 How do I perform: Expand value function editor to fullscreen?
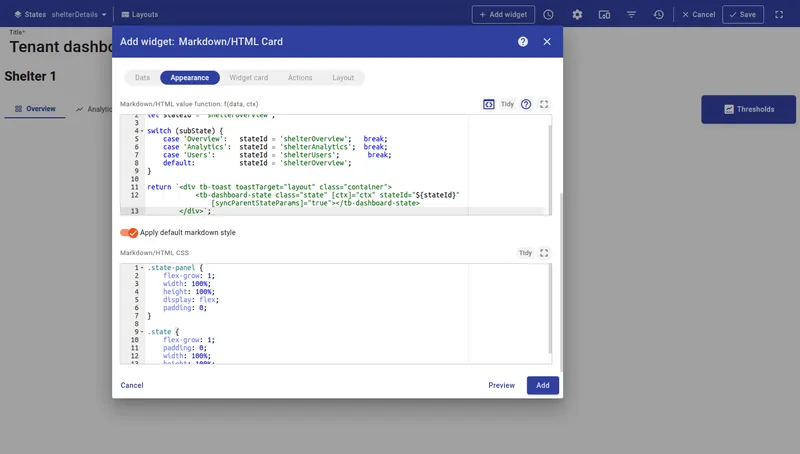click(544, 104)
